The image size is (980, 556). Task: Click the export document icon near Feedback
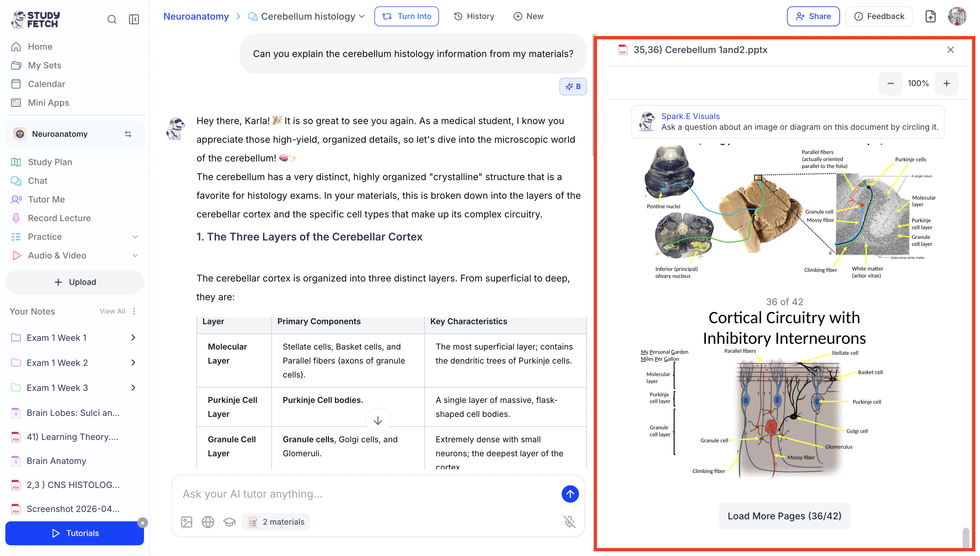930,16
